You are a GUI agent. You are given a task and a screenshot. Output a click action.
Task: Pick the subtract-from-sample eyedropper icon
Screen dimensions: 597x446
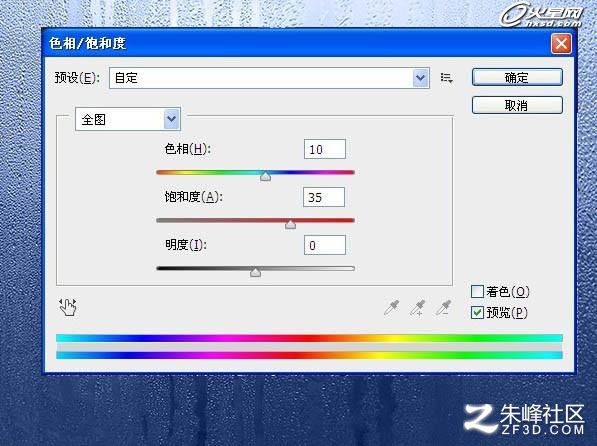443,308
